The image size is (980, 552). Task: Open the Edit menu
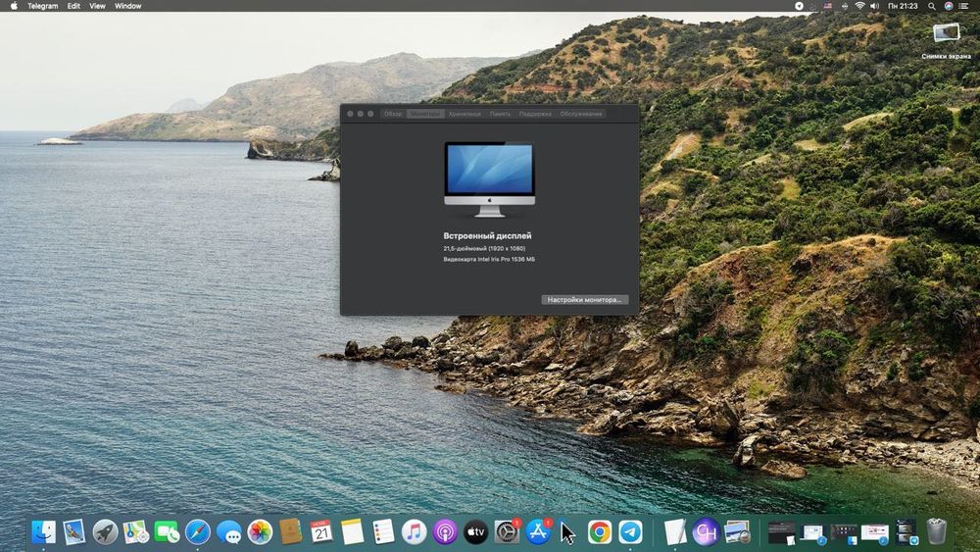(73, 6)
